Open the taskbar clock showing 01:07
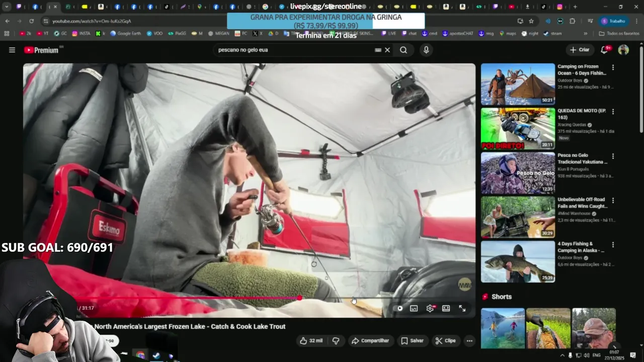The image size is (644, 362). pos(614,355)
